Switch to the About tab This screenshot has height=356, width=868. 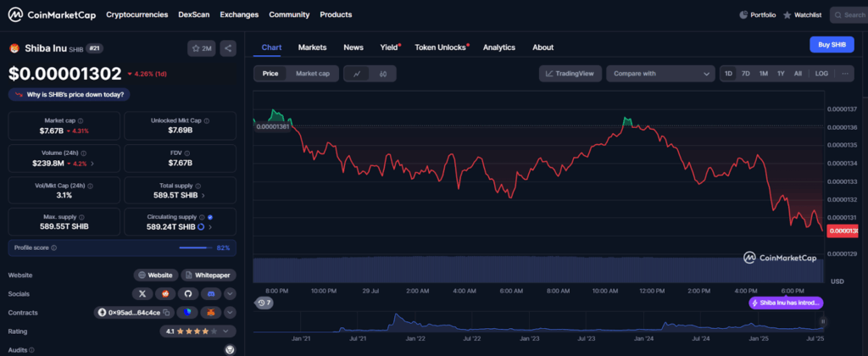click(543, 47)
